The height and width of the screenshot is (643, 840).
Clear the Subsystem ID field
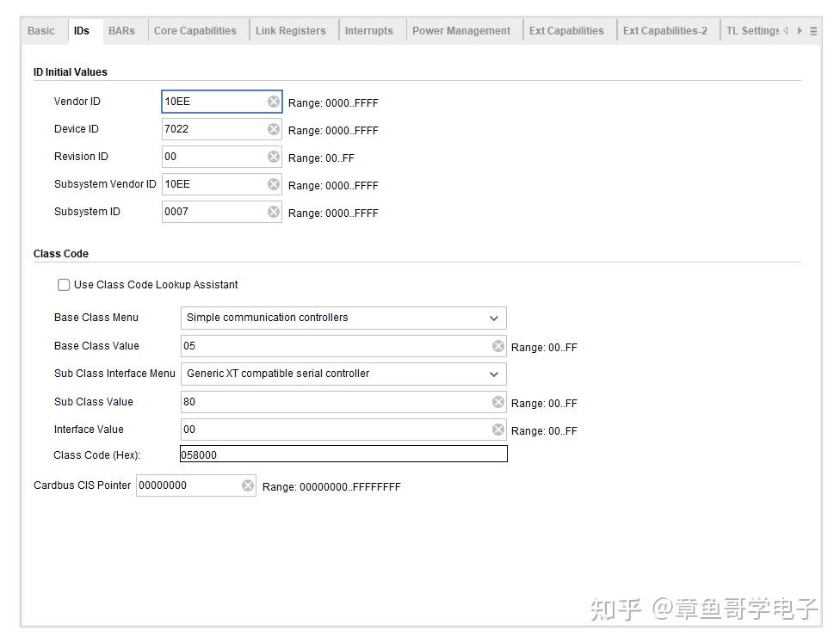[x=274, y=212]
